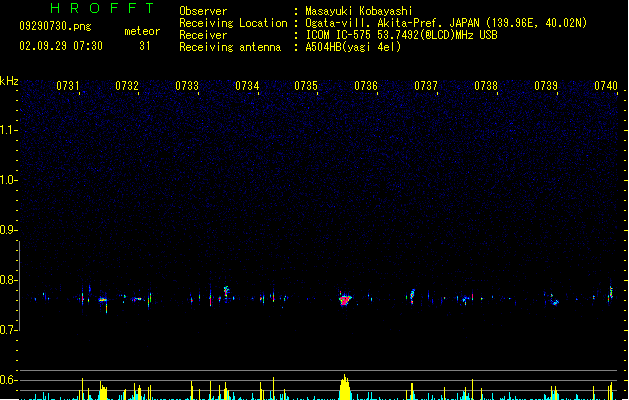Image resolution: width=629 pixels, height=400 pixels.
Task: Click the 'Receiving Location' label
Action: (233, 23)
